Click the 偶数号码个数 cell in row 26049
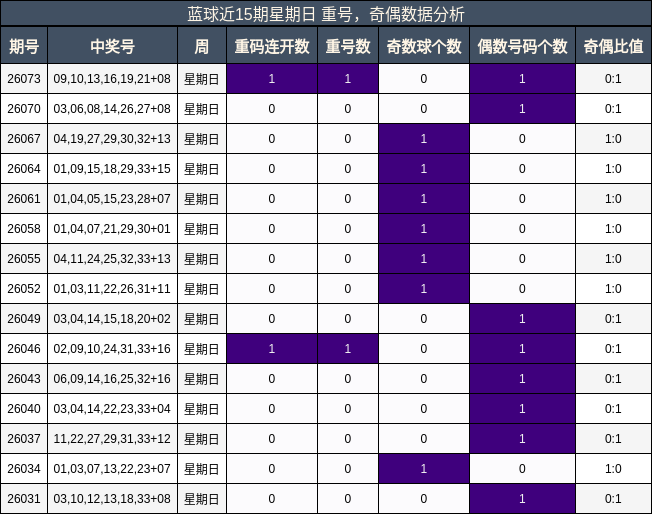Viewport: 652px width, 514px height. click(523, 319)
